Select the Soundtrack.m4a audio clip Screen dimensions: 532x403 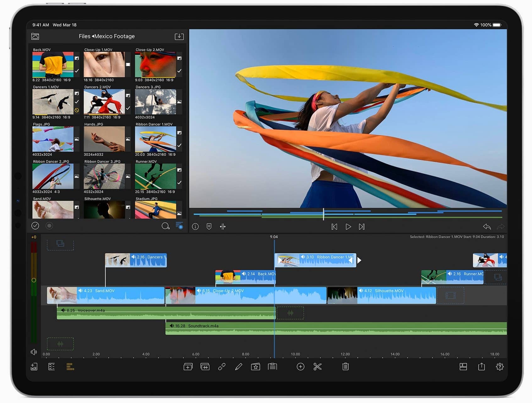tap(336, 328)
